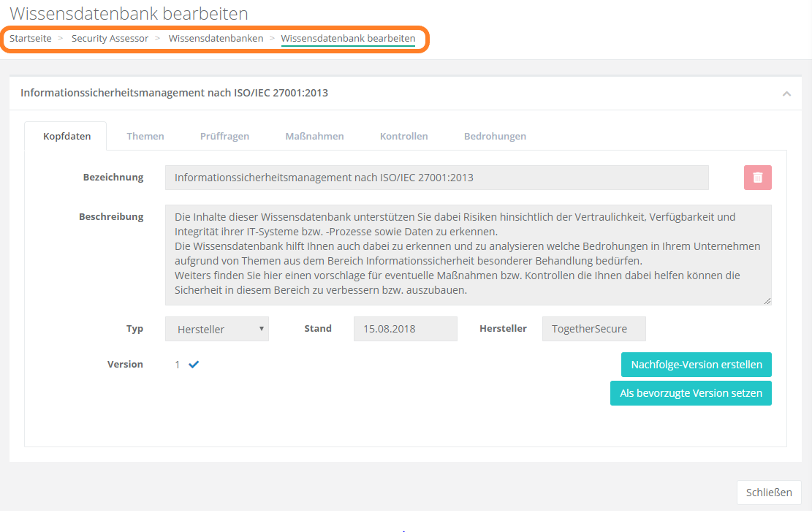The width and height of the screenshot is (812, 532).
Task: Click the Hersteller field with TogetherSecure
Action: pyautogui.click(x=593, y=329)
